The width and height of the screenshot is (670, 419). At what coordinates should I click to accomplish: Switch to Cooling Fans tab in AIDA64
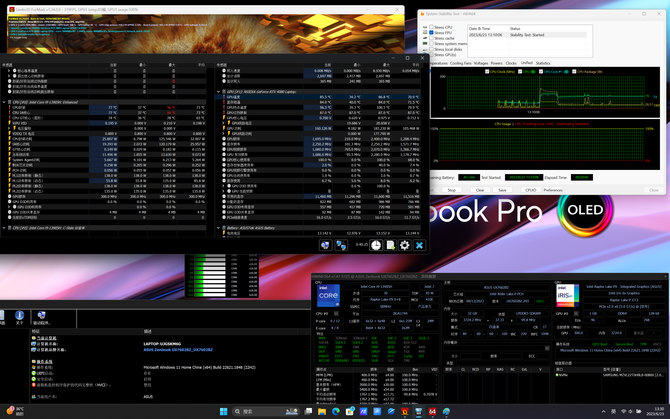(x=460, y=63)
